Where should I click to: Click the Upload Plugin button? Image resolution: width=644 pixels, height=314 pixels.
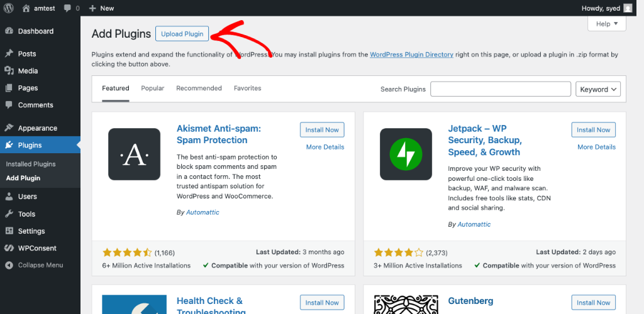182,34
